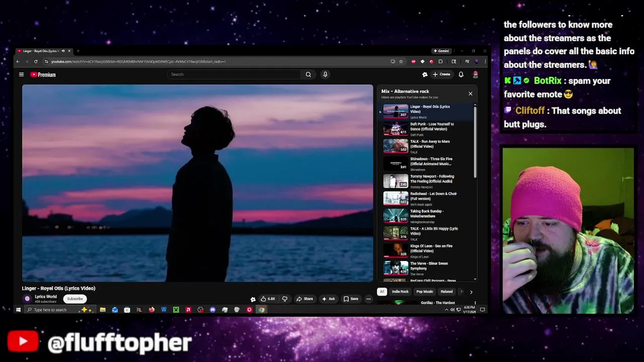
Task: Open Firefox from the taskbar
Action: click(151, 310)
